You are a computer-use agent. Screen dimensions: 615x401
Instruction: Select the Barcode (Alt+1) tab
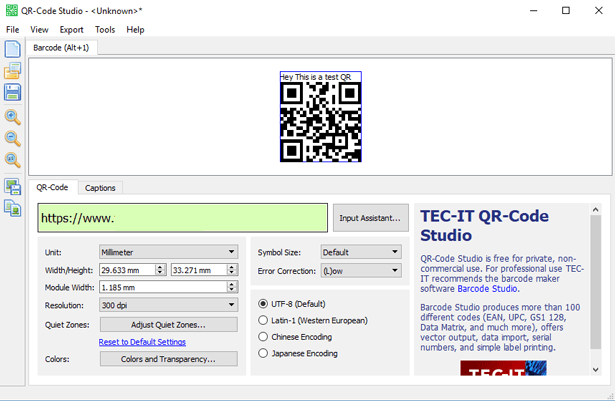[x=61, y=48]
